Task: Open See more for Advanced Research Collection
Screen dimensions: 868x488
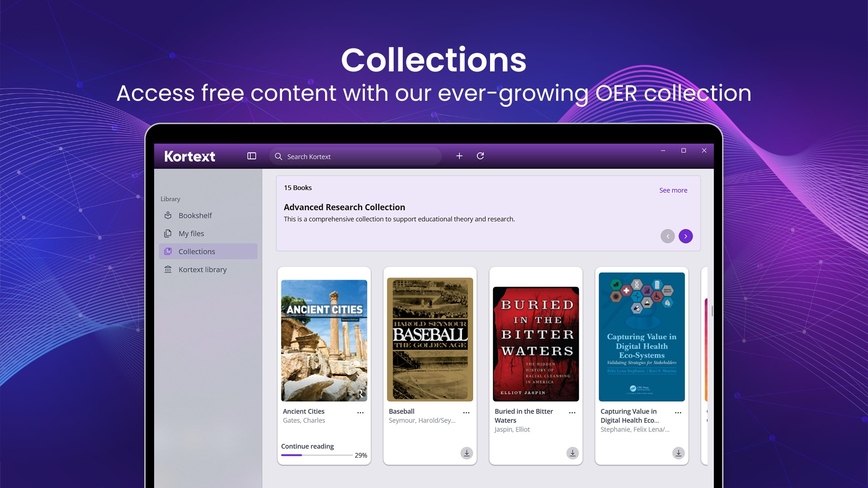Action: (673, 190)
